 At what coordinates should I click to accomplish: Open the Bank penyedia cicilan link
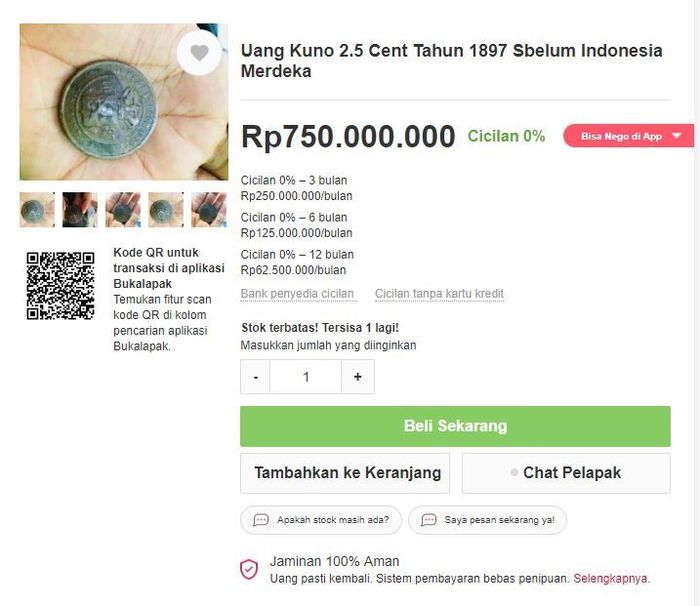pyautogui.click(x=297, y=294)
